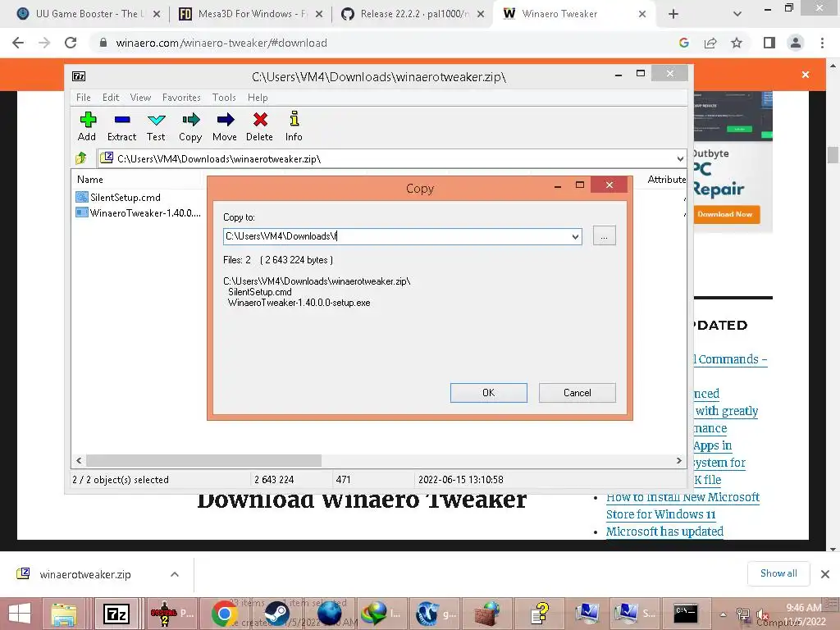Click the Share page icon
This screenshot has width=840, height=630.
click(710, 43)
